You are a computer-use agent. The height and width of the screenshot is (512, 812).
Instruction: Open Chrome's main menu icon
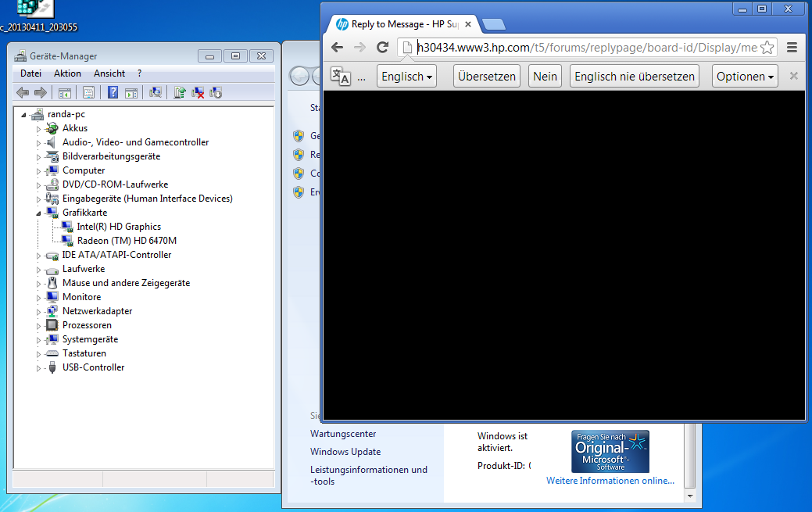coord(792,48)
